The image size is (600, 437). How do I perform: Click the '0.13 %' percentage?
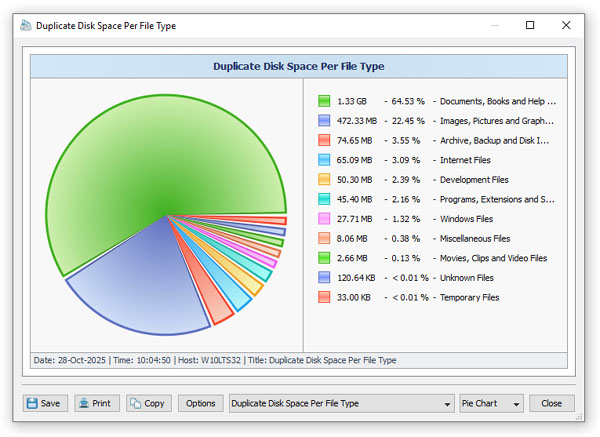[x=406, y=258]
